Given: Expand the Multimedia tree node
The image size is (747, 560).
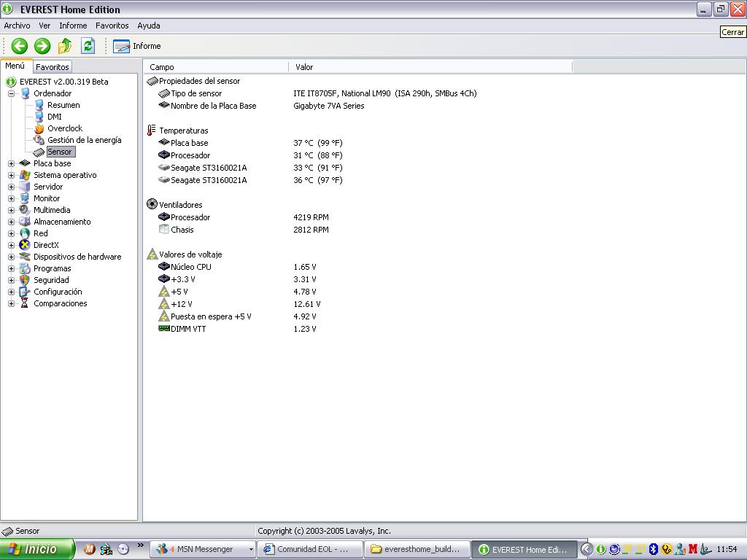Looking at the screenshot, I should pyautogui.click(x=11, y=210).
